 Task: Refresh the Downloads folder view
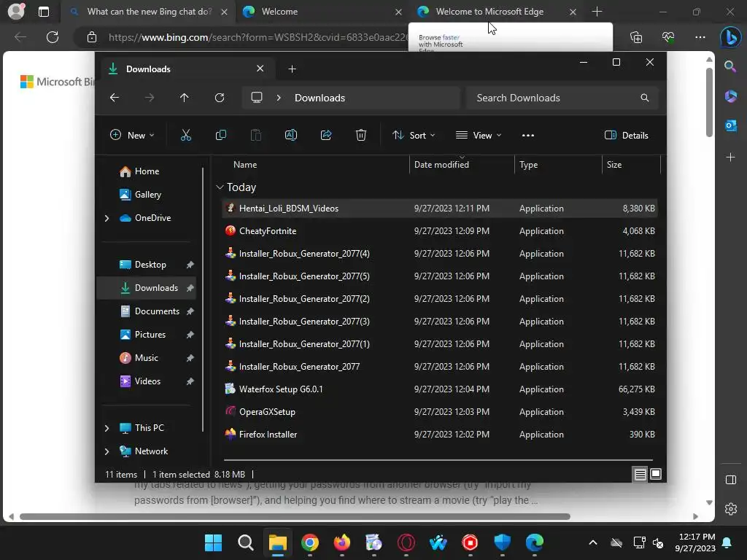pos(219,98)
